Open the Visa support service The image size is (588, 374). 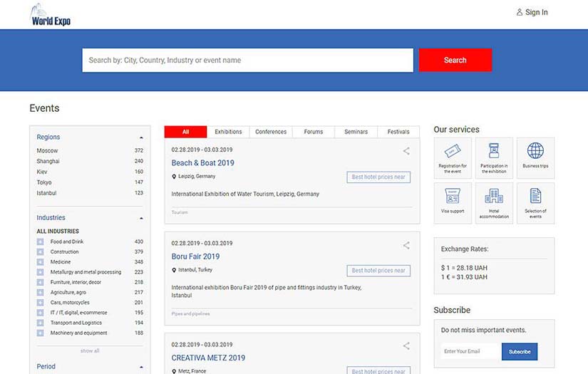[453, 203]
